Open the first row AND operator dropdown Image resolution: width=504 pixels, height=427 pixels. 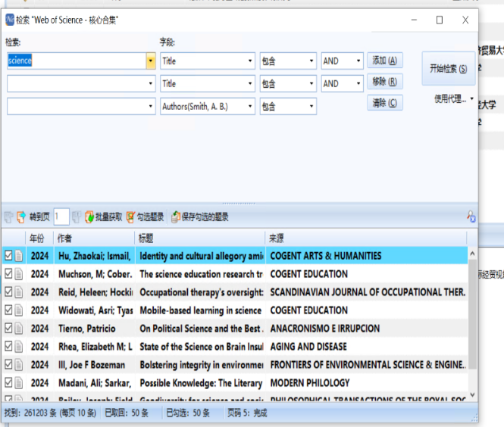[358, 61]
